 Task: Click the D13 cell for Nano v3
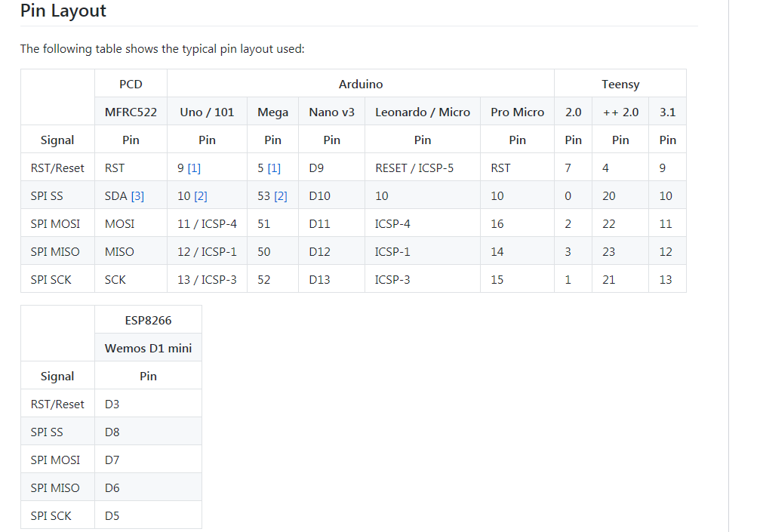(x=331, y=280)
